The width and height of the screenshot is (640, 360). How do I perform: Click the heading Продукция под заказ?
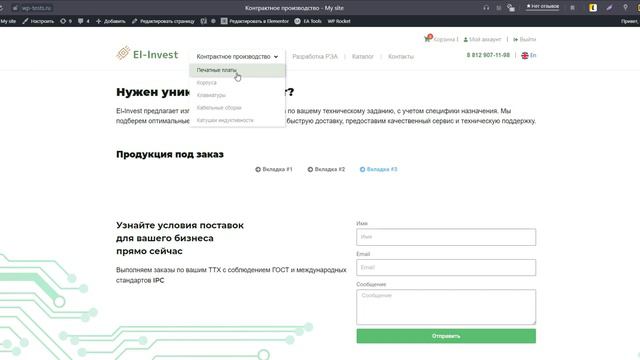(x=170, y=154)
